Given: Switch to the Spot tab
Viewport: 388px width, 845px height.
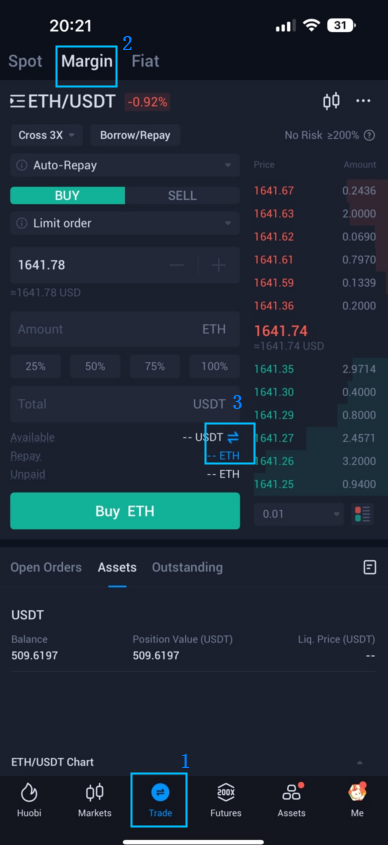Looking at the screenshot, I should point(25,61).
